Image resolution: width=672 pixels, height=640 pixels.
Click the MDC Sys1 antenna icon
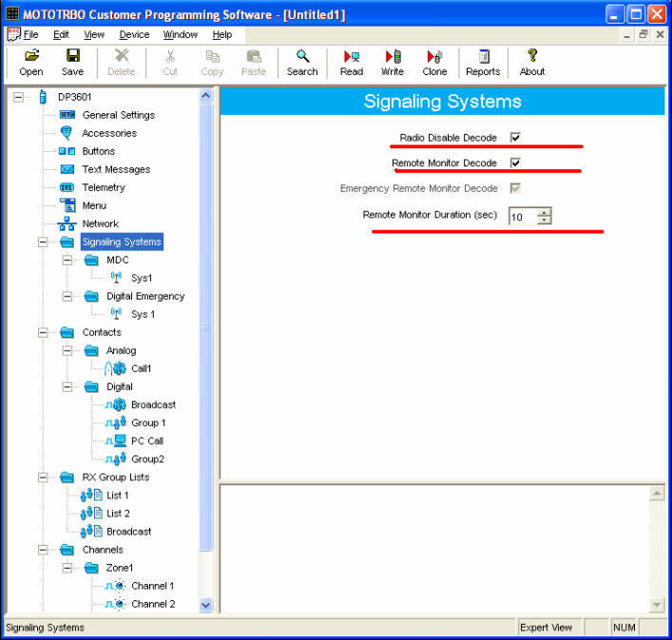116,278
